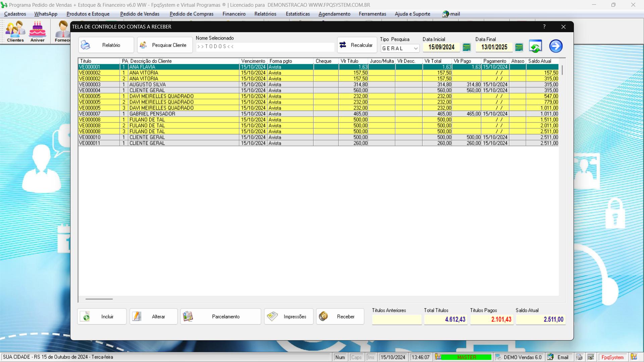Image resolution: width=644 pixels, height=362 pixels.
Task: Click the blue arrow next icon
Action: [556, 46]
